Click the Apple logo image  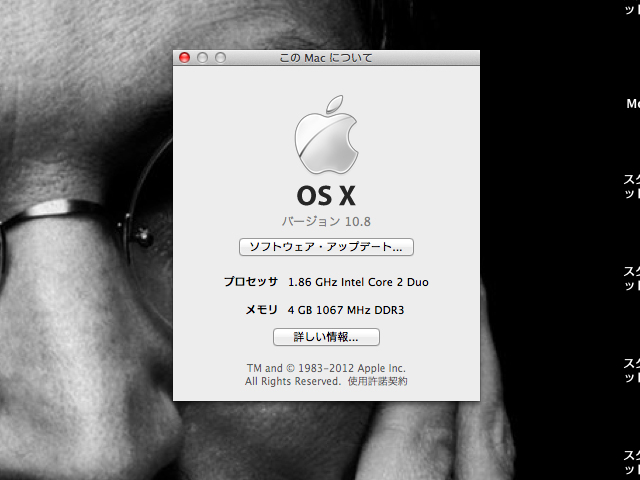[326, 135]
